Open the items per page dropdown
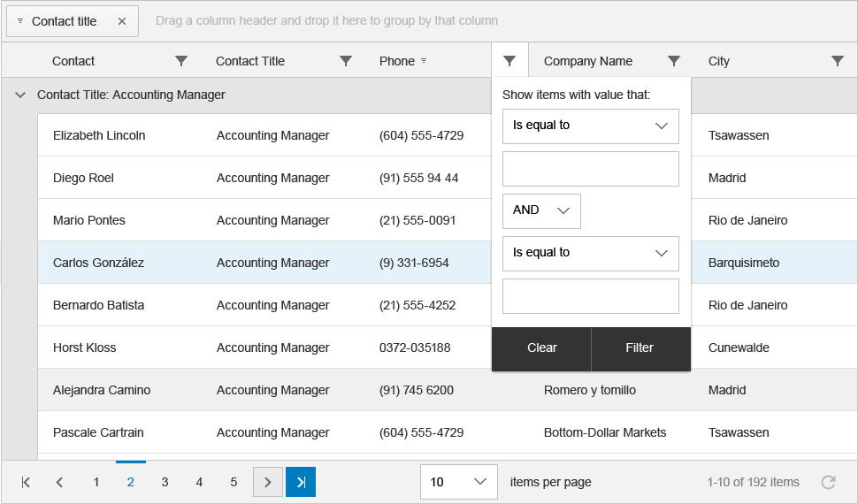The height and width of the screenshot is (504, 858). point(457,482)
